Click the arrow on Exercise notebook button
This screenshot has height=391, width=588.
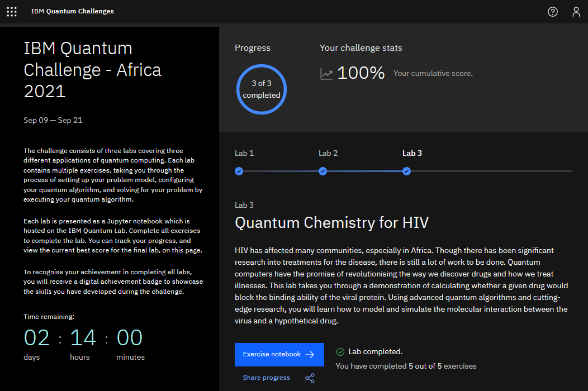tap(310, 355)
